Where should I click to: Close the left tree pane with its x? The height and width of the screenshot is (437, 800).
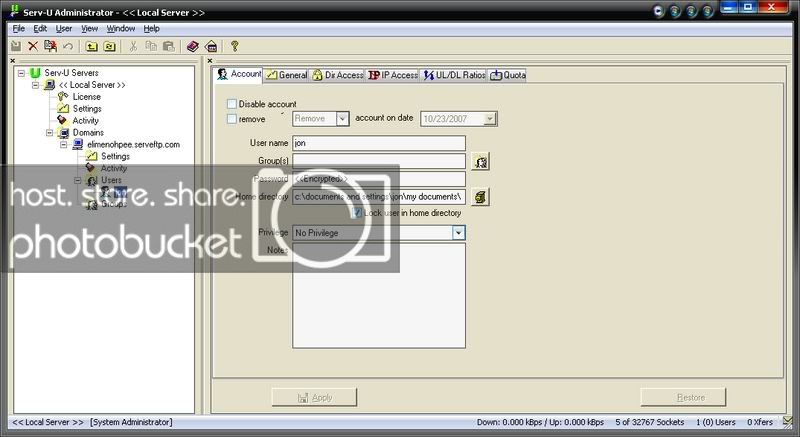click(13, 61)
